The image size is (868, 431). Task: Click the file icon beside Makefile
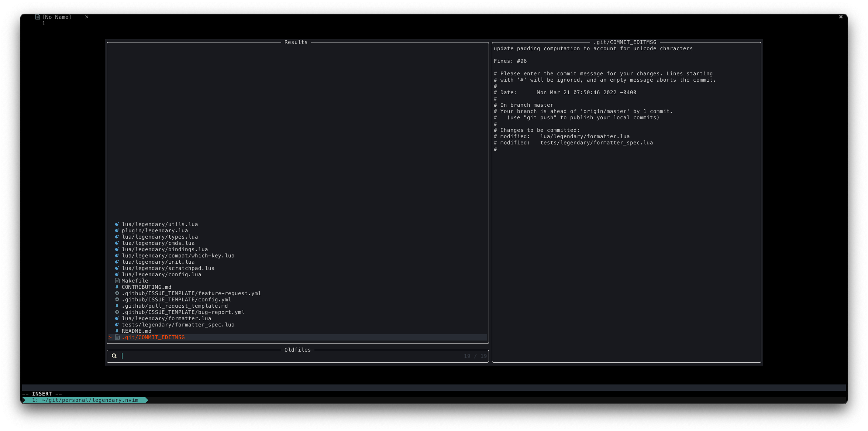pyautogui.click(x=117, y=281)
